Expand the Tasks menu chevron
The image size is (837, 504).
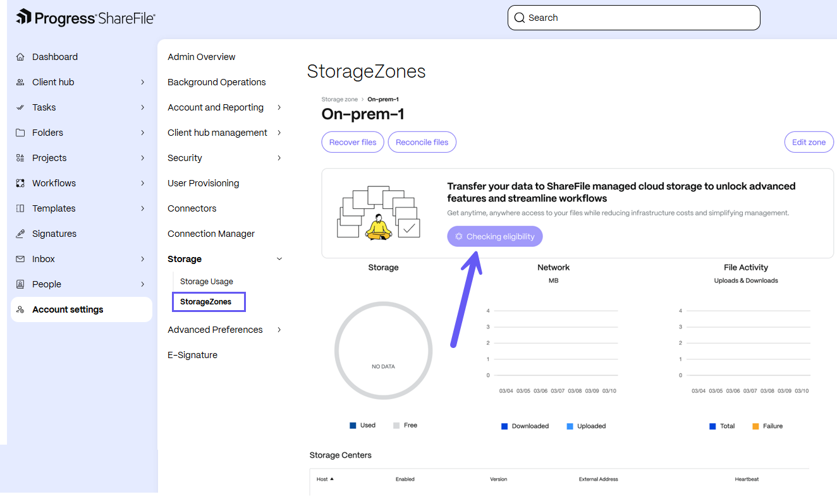143,107
